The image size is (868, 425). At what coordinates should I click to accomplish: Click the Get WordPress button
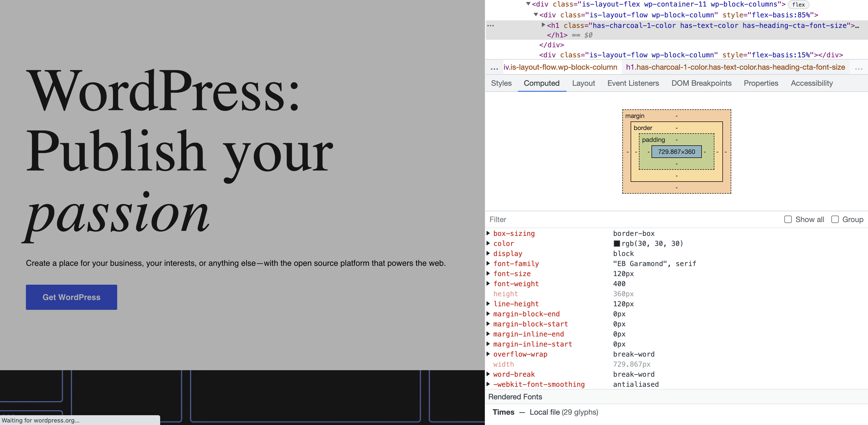click(x=71, y=297)
